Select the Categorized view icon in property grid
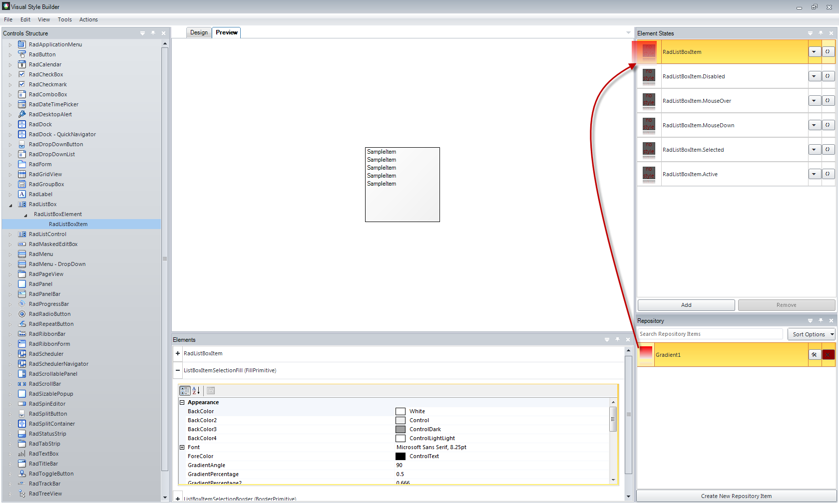Screen dimensions: 839x504 185,391
